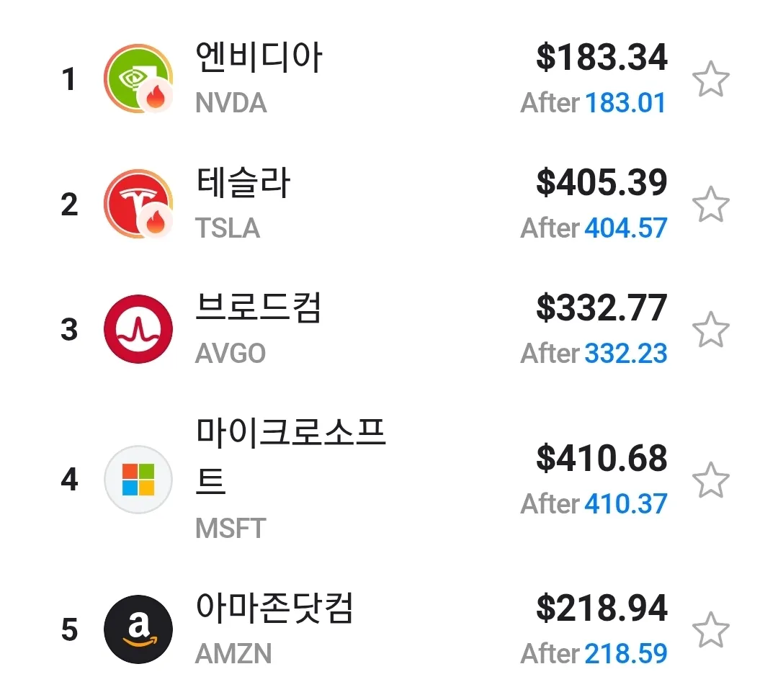Click the After 332.23 price
778x700 pixels.
(594, 354)
